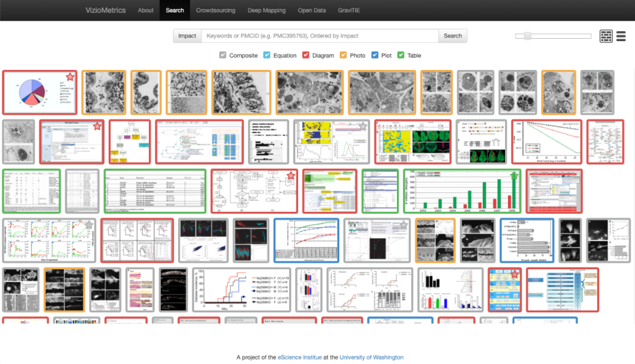Click the star on pie chart thumbnail
Screen dimensions: 635x364
click(70, 76)
